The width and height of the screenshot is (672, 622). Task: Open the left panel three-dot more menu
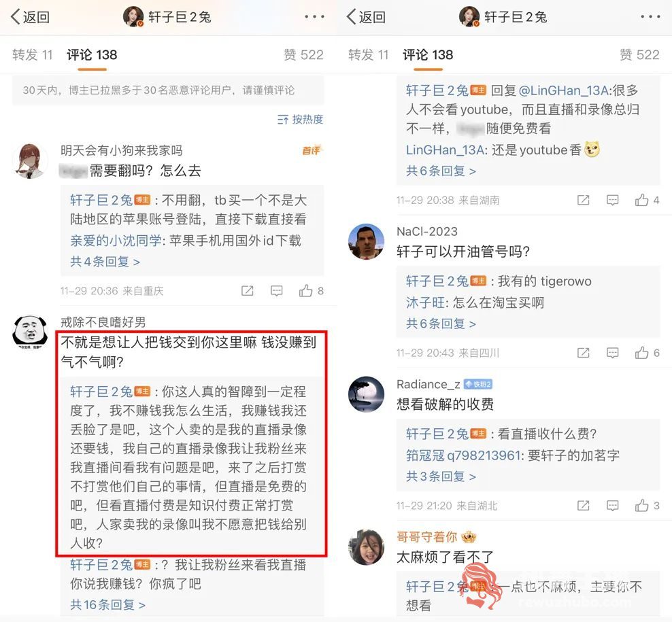(x=314, y=17)
